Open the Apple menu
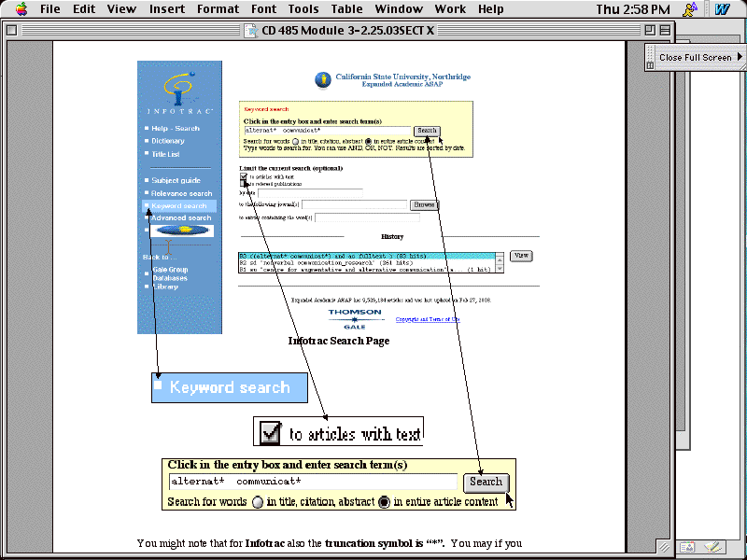Screen dimensions: 747x560 pos(21,9)
